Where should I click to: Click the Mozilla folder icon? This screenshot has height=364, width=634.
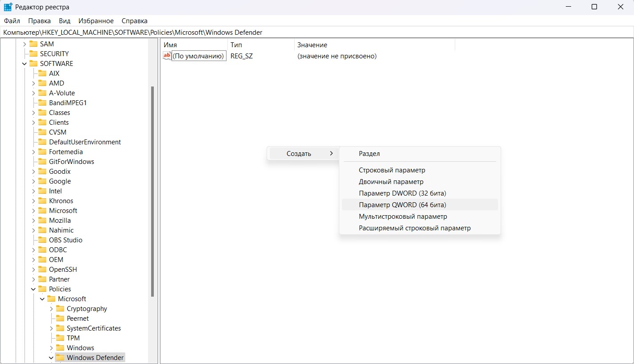pyautogui.click(x=42, y=220)
